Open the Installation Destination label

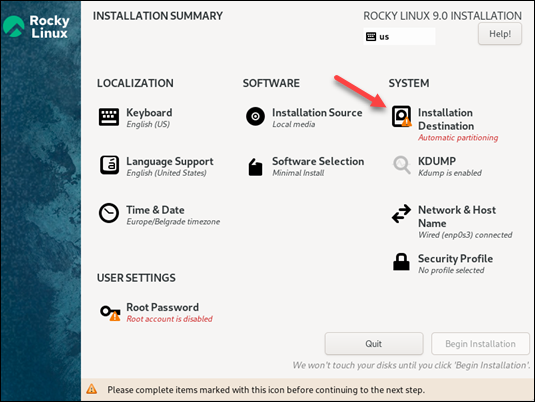click(446, 119)
